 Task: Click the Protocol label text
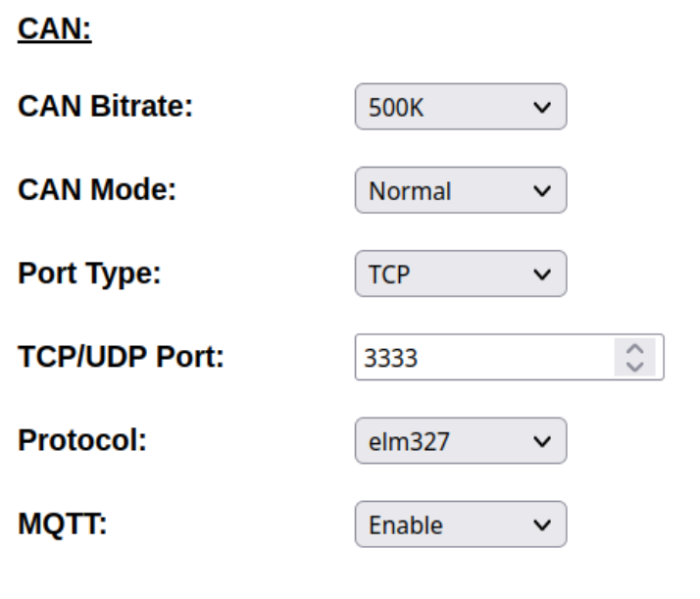pos(82,440)
